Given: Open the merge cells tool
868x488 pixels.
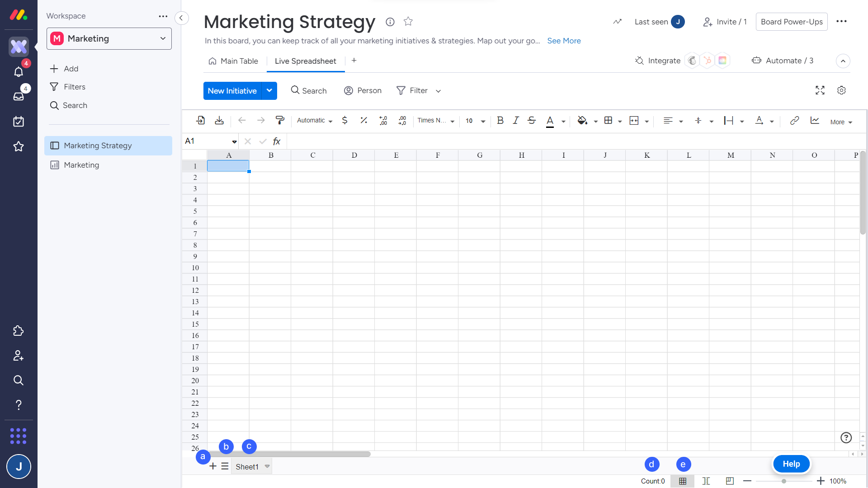Looking at the screenshot, I should point(634,120).
